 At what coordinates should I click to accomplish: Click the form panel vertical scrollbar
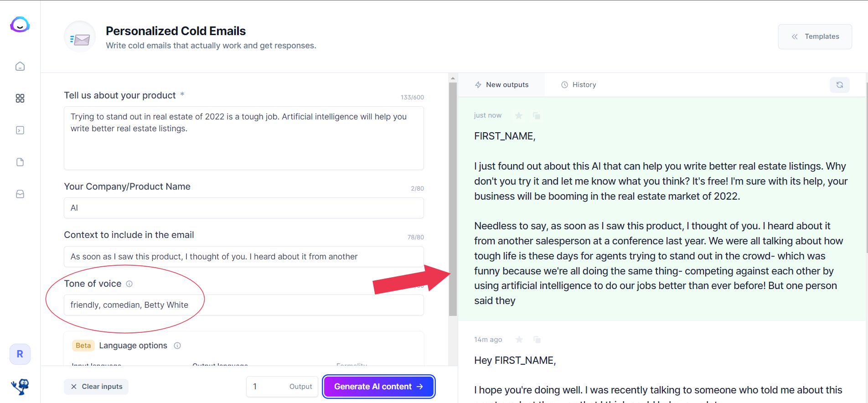pos(453,199)
